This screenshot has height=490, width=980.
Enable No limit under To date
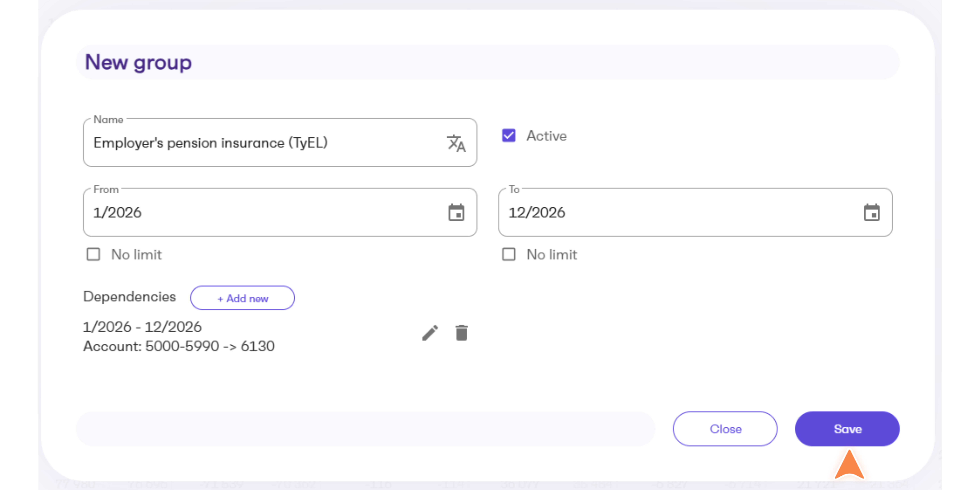(509, 254)
